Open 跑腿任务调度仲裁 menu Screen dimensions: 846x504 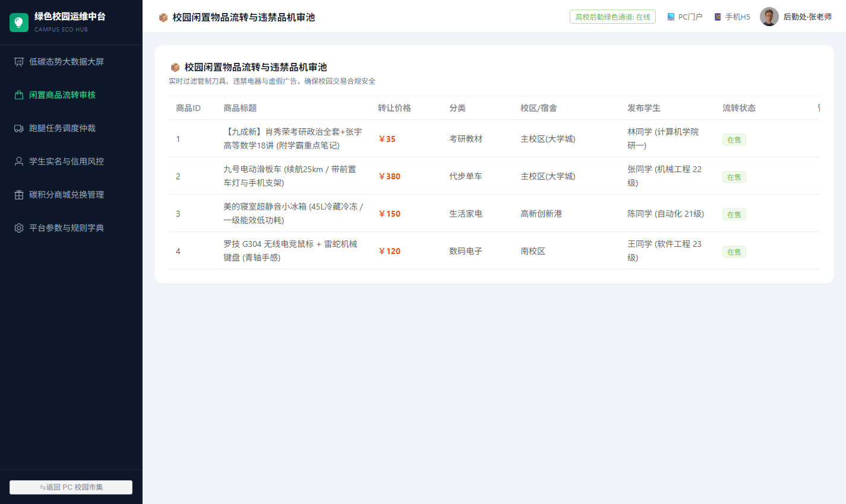71,128
